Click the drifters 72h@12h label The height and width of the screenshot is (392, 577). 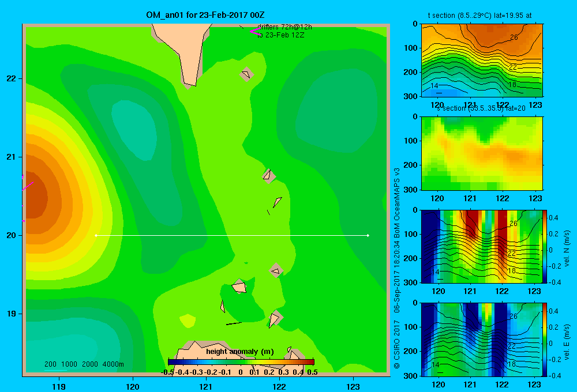(x=284, y=27)
